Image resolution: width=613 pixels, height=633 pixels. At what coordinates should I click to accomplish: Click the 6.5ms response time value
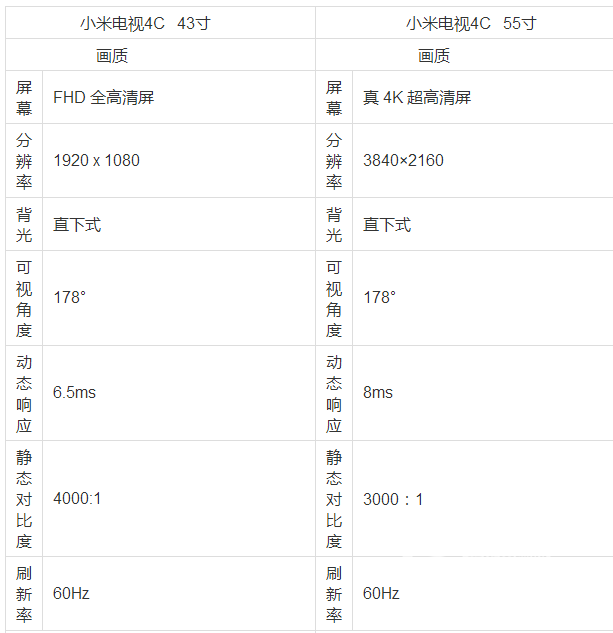click(x=74, y=393)
